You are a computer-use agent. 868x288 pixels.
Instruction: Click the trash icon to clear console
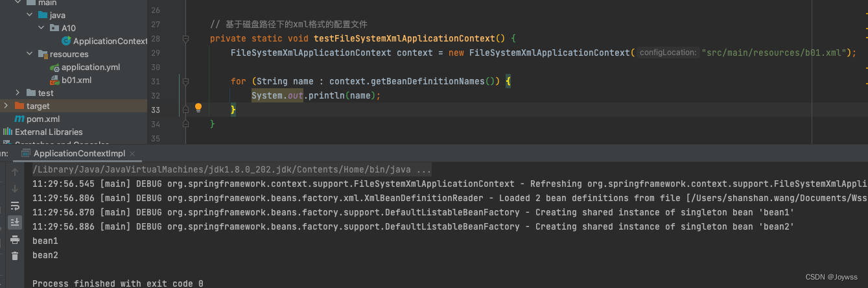[15, 256]
